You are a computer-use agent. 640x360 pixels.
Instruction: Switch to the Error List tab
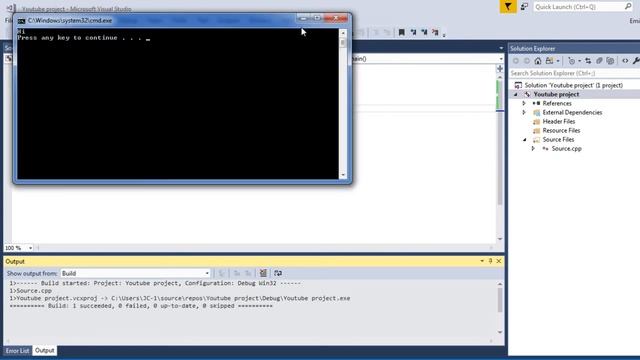coord(18,351)
